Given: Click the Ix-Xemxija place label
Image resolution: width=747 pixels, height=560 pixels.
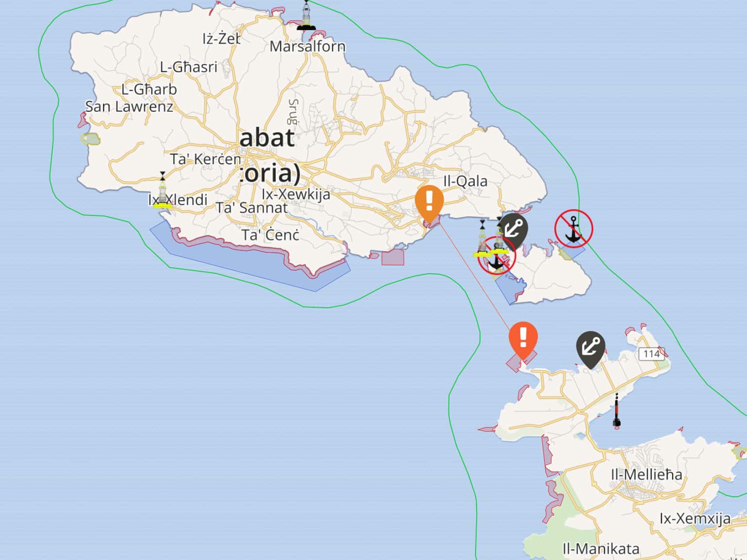Looking at the screenshot, I should [x=695, y=519].
